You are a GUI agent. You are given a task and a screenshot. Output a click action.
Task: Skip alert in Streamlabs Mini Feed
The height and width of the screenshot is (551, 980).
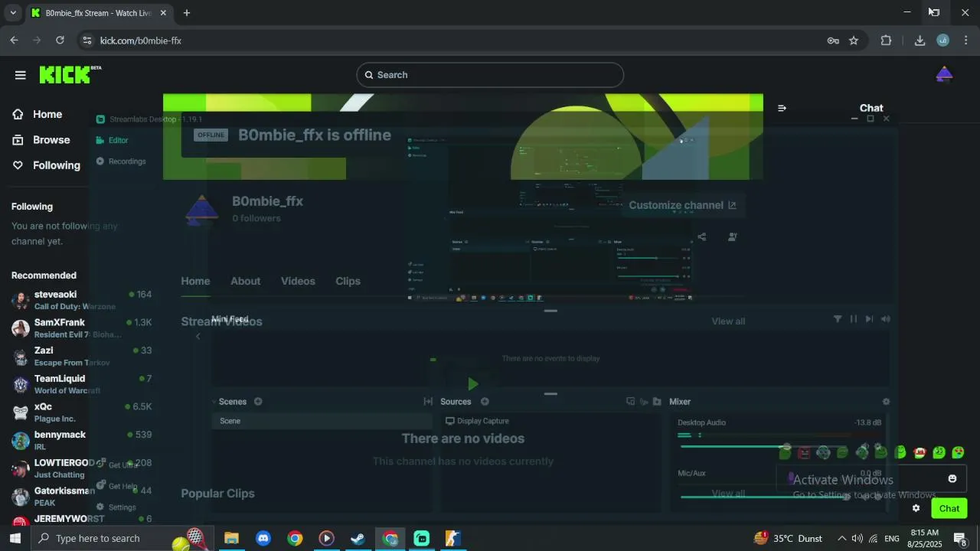pos(869,319)
